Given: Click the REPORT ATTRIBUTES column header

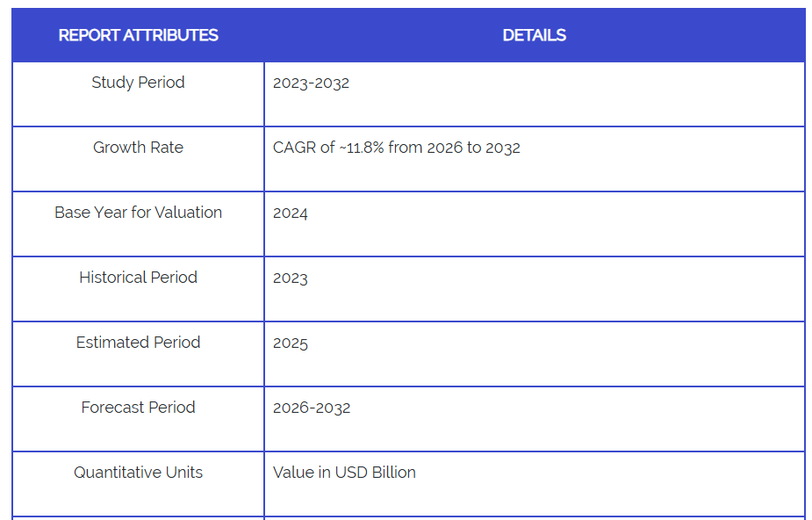Looking at the screenshot, I should (x=138, y=35).
